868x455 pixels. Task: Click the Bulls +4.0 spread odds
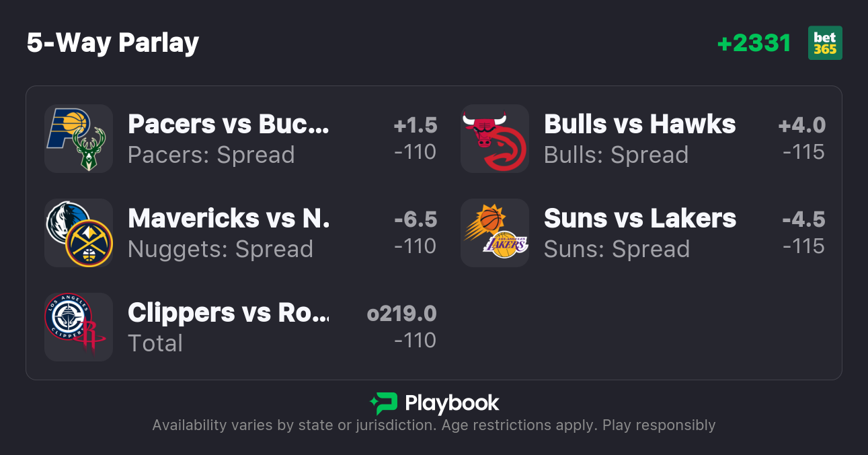pos(801,126)
